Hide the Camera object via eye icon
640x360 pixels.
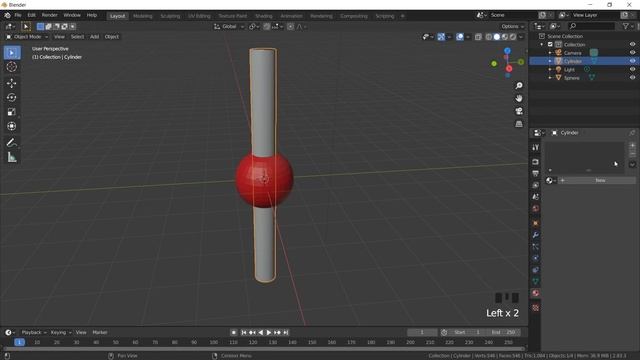(632, 53)
